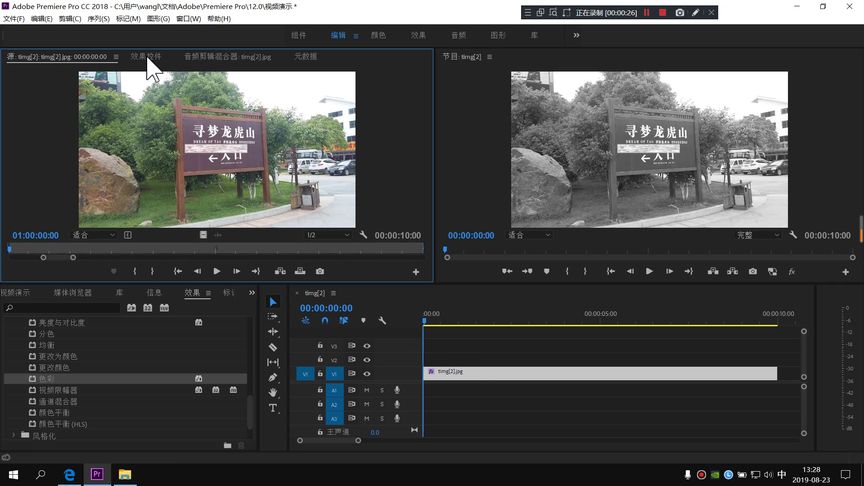Viewport: 864px width, 486px height.
Task: Hide track V1 using its eye icon
Action: point(367,373)
